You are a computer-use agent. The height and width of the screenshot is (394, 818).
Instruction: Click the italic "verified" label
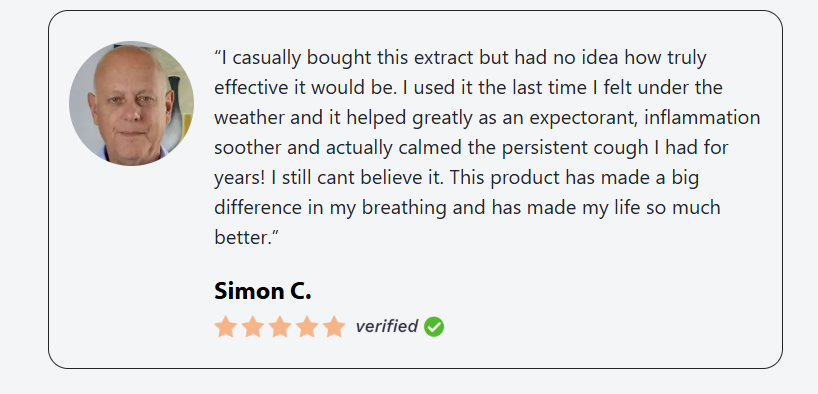(x=387, y=326)
